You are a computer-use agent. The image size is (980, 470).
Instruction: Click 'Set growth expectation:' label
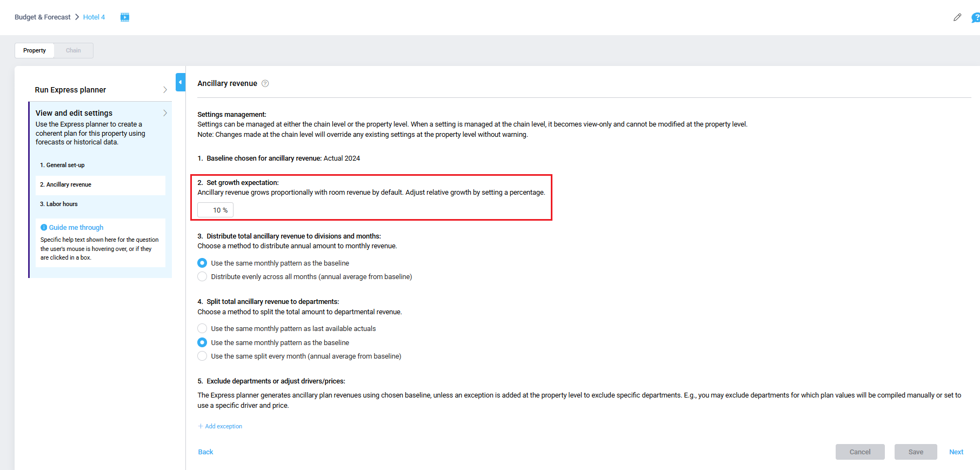pyautogui.click(x=243, y=183)
